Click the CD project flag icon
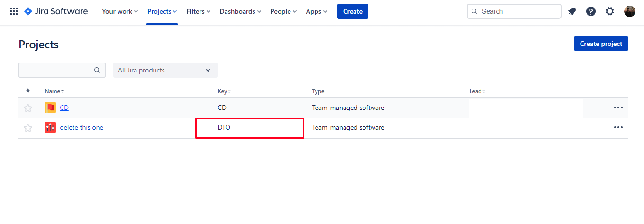This screenshot has height=224, width=644. pos(50,108)
